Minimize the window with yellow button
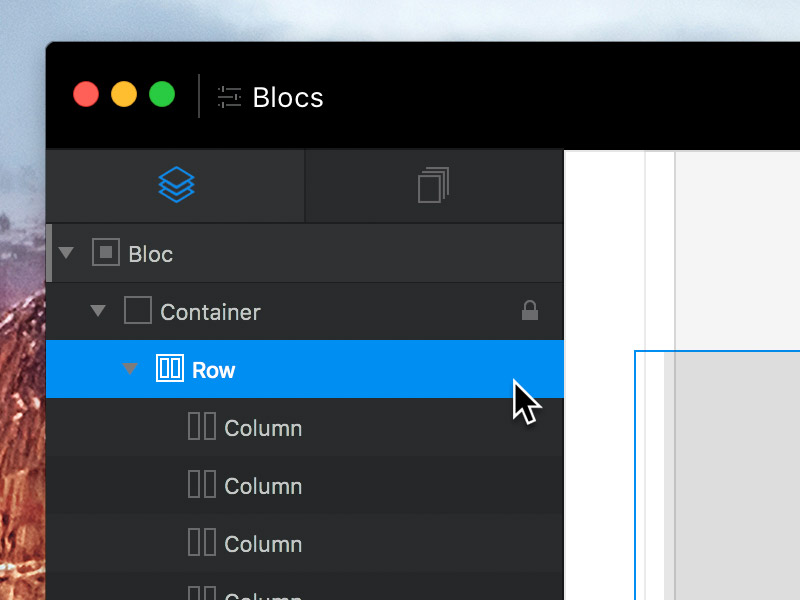 click(124, 94)
